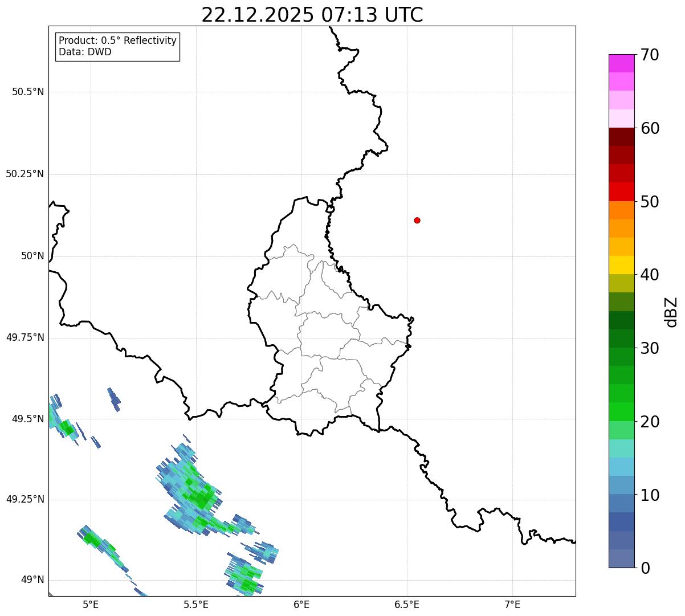Click the 6°E longitude tick label
The image size is (685, 616).
click(301, 604)
